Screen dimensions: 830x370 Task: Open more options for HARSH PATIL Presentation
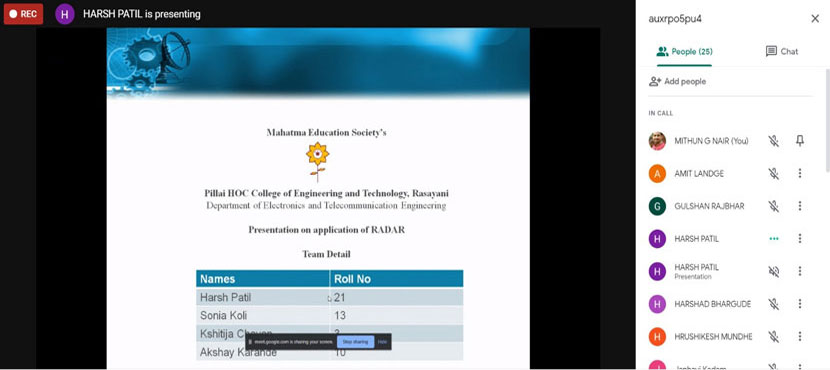[800, 271]
